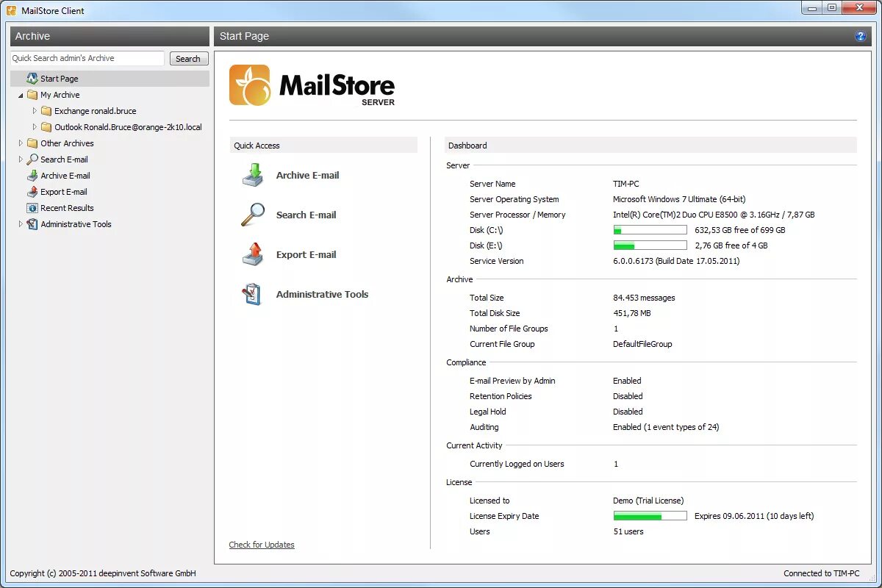Select Exchange ronald.bruce in the tree
This screenshot has width=882, height=588.
(x=95, y=111)
